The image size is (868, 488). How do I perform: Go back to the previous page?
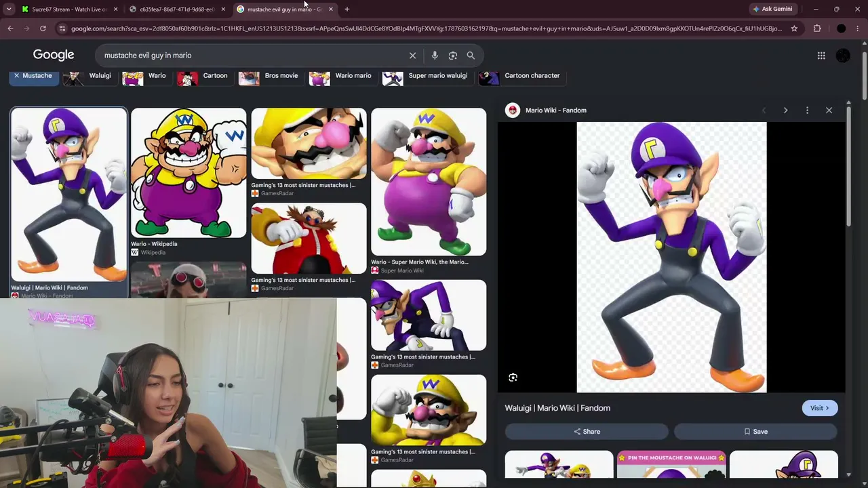[10, 28]
